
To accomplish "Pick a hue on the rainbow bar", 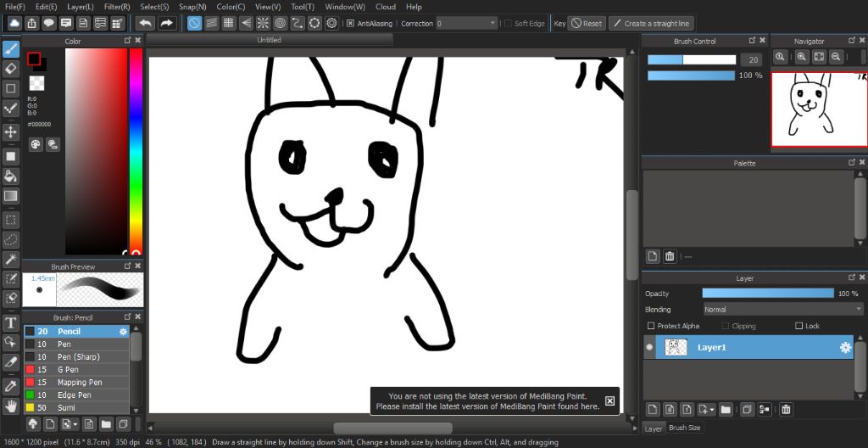I will click(136, 151).
